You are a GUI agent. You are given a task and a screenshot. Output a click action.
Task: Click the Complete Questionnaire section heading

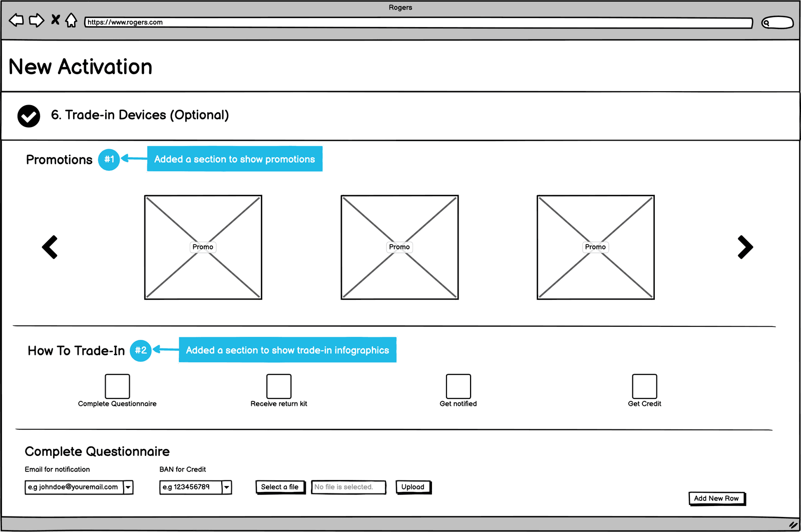(97, 451)
